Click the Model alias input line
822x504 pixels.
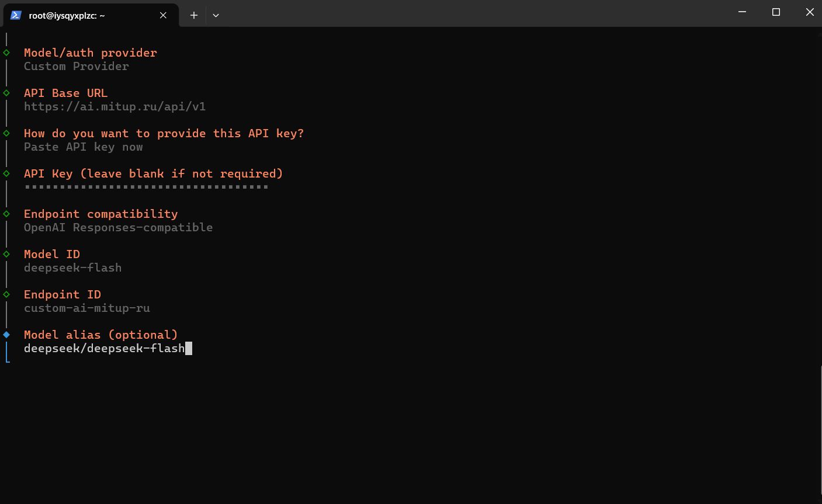(x=108, y=349)
